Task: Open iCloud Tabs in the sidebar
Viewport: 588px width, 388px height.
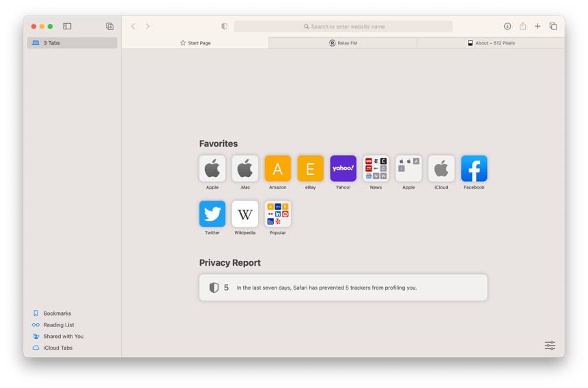Action: pos(52,348)
